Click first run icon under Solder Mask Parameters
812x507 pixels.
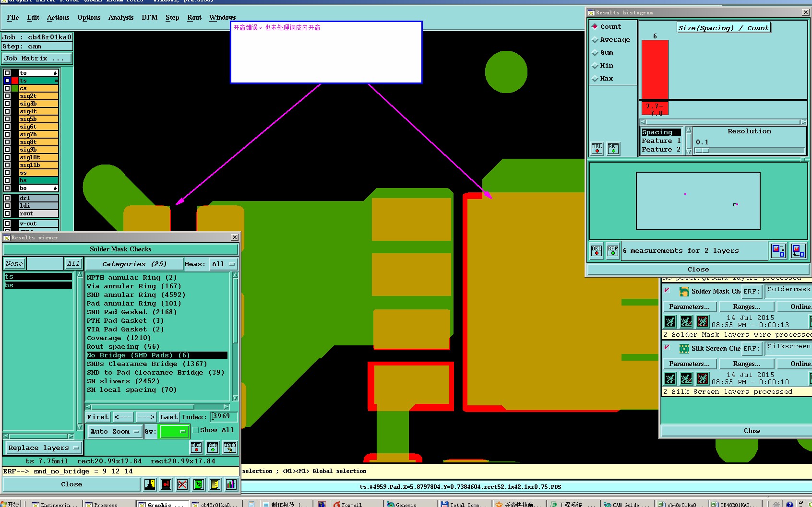(670, 321)
